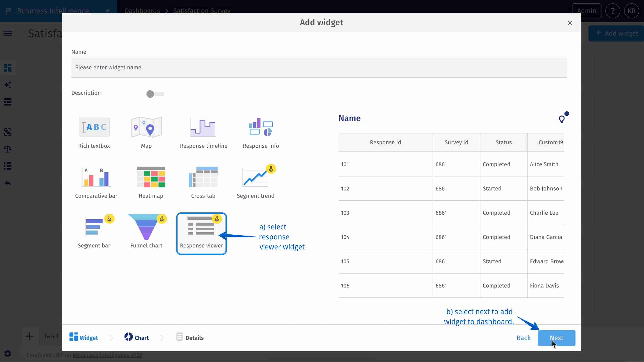Click the Back link
This screenshot has width=644, height=362.
tap(523, 338)
